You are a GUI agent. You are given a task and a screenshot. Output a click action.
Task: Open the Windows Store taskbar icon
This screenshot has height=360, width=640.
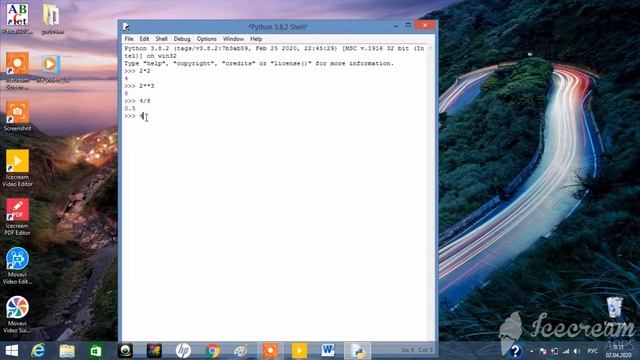96,351
